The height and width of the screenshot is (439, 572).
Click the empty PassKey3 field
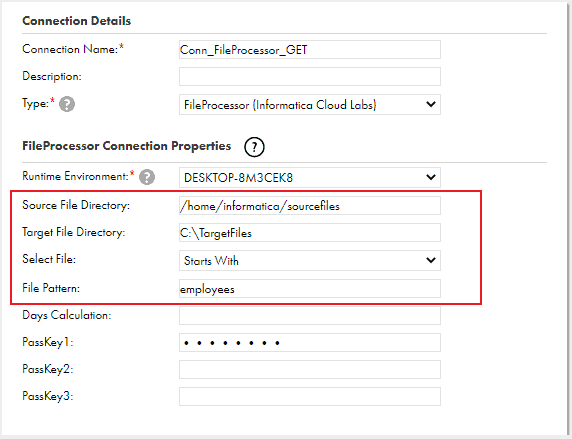(310, 397)
